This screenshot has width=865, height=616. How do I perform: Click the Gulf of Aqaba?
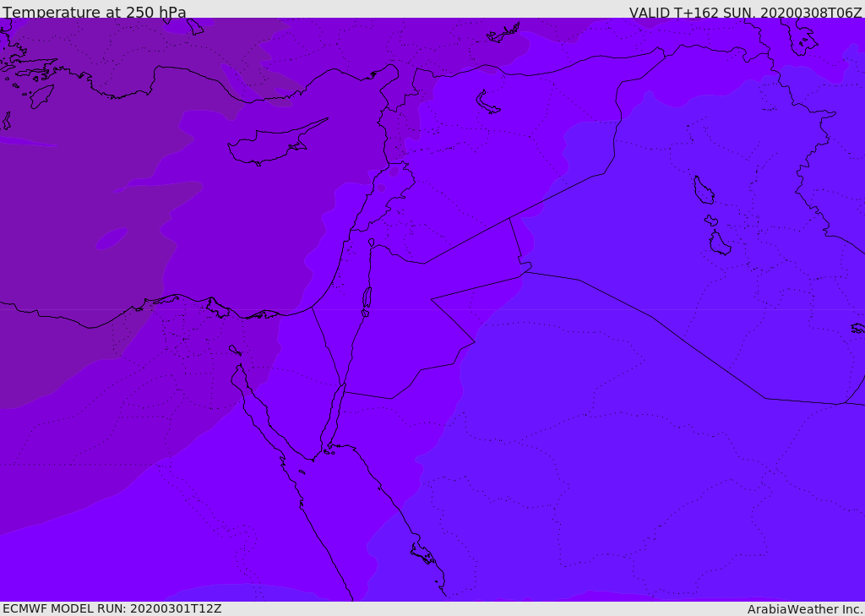(x=334, y=414)
